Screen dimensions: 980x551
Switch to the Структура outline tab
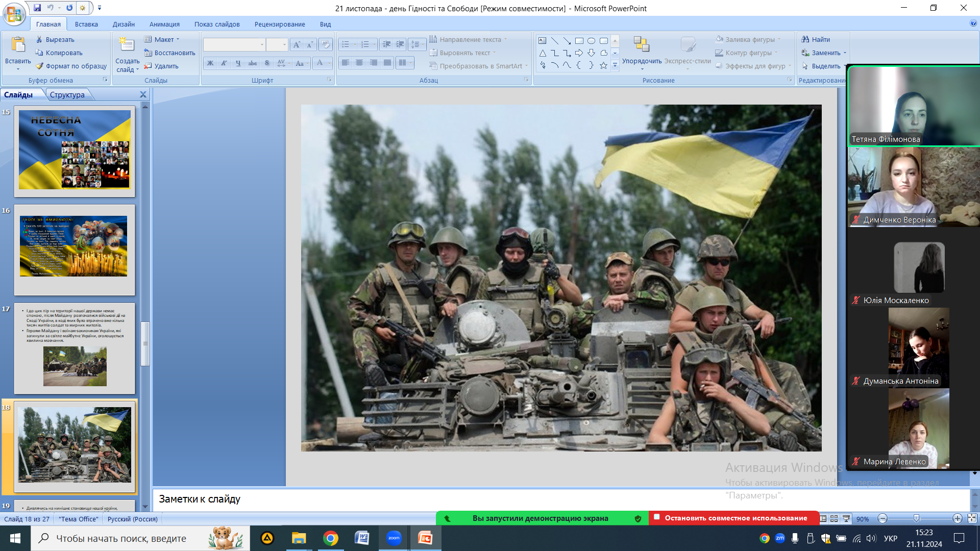point(67,95)
